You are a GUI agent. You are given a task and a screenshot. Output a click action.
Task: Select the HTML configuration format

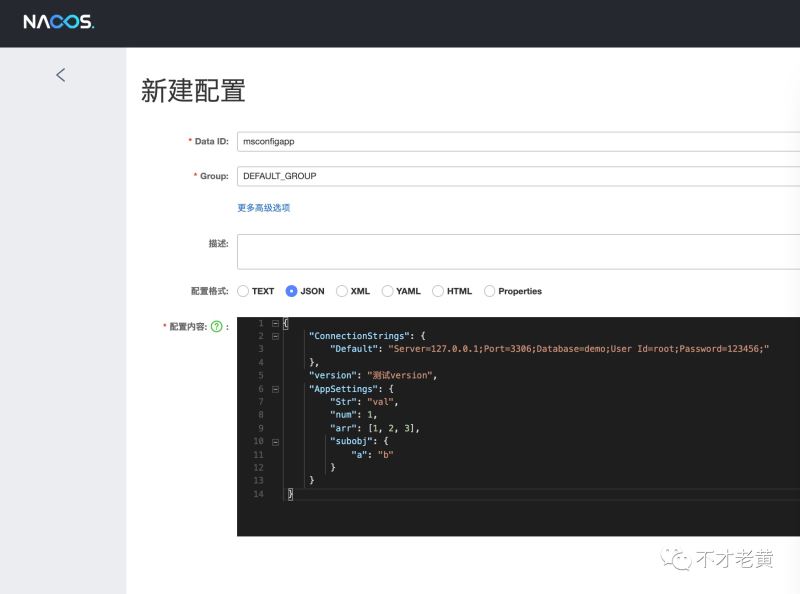pyautogui.click(x=437, y=291)
